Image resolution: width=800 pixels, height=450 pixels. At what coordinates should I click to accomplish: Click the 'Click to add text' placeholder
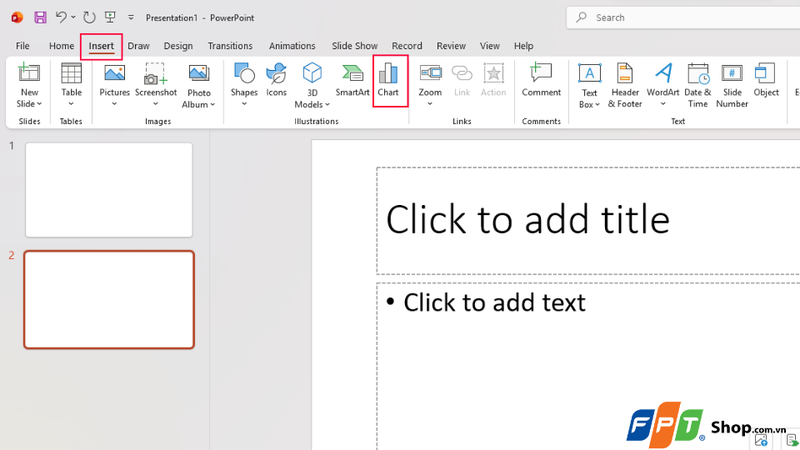coord(588,365)
